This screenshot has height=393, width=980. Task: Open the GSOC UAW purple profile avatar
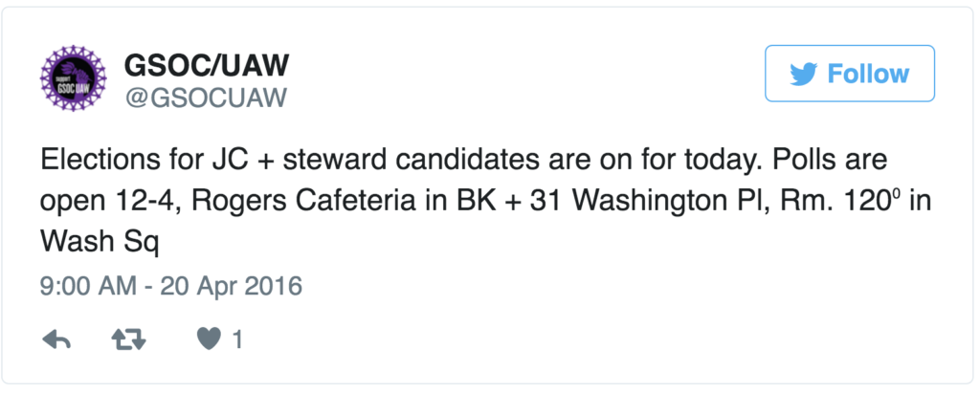tap(73, 78)
